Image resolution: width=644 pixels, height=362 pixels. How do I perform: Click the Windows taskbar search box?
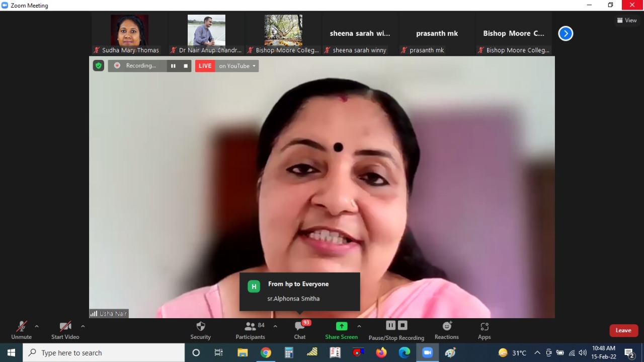(x=104, y=352)
